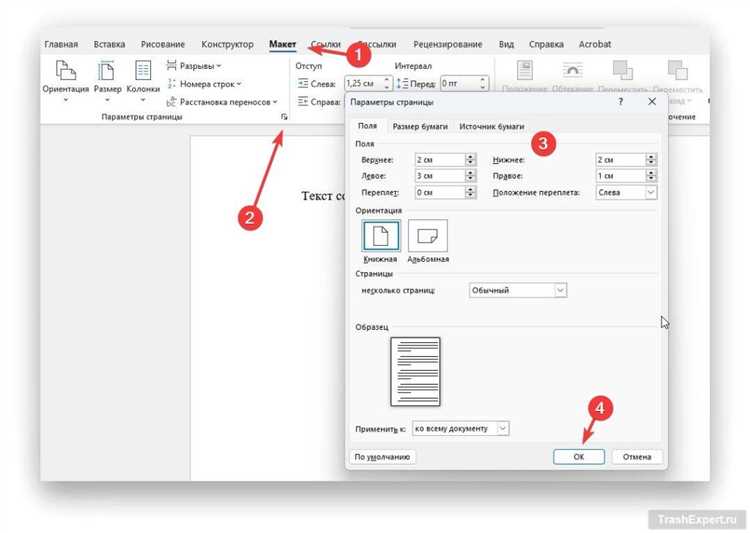Click the left indent spinner arrows

tap(388, 83)
